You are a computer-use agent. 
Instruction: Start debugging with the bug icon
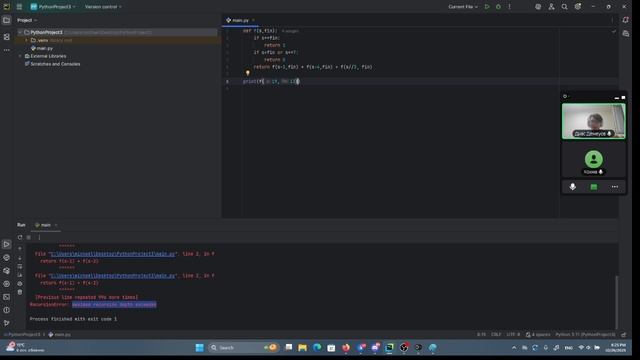pyautogui.click(x=498, y=7)
